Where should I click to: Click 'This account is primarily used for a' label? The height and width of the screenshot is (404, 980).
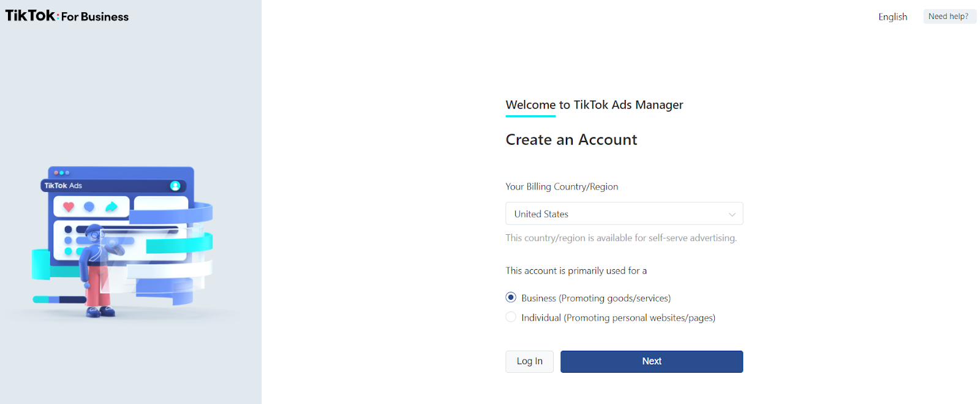(x=576, y=270)
